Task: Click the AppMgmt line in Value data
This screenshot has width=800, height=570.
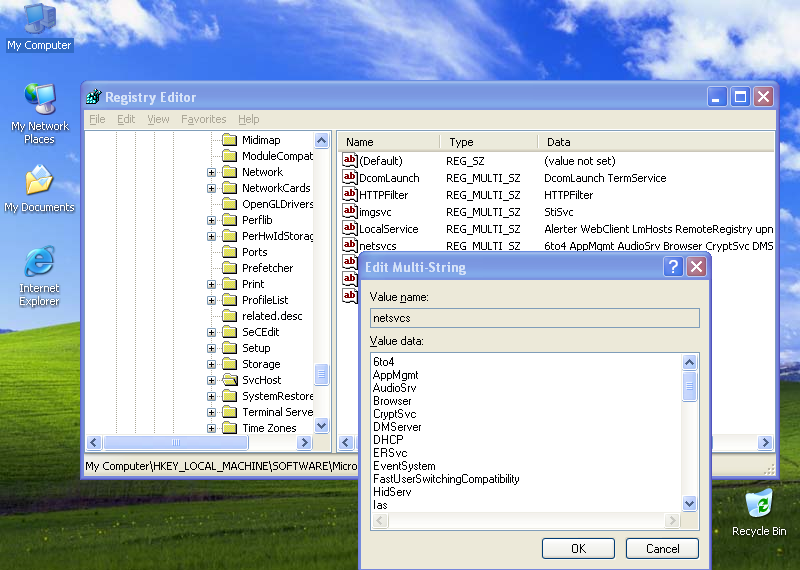Action: coord(395,375)
